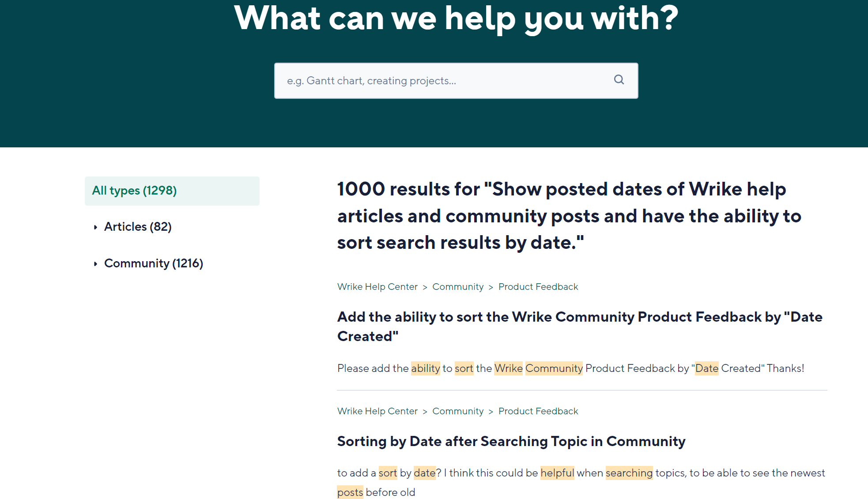Open Wrike Help Center breadcrumb in second result
The image size is (868, 499).
[x=377, y=411]
